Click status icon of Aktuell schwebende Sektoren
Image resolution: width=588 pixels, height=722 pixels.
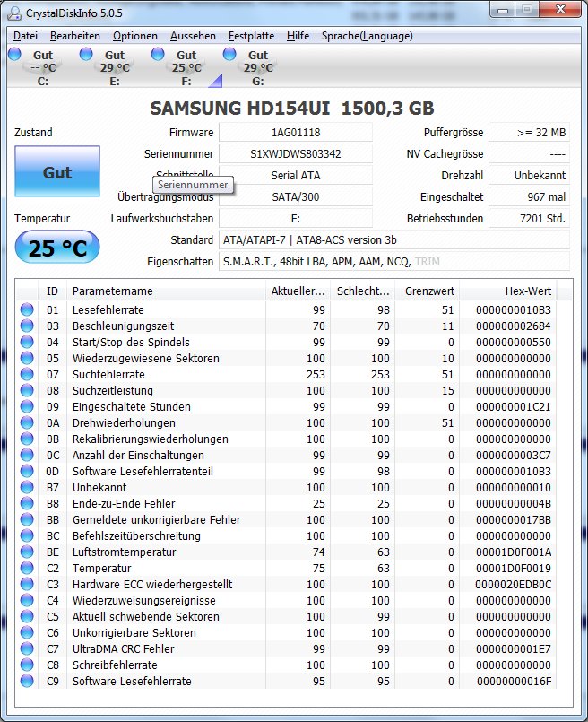pos(27,615)
